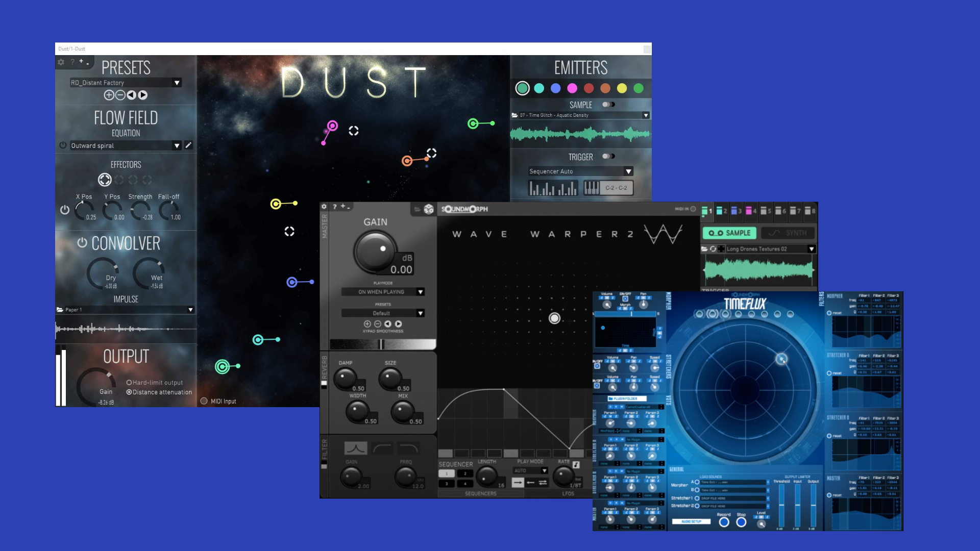The image size is (980, 551).
Task: Open the Sequencer Auto trigger dropdown
Action: 628,171
